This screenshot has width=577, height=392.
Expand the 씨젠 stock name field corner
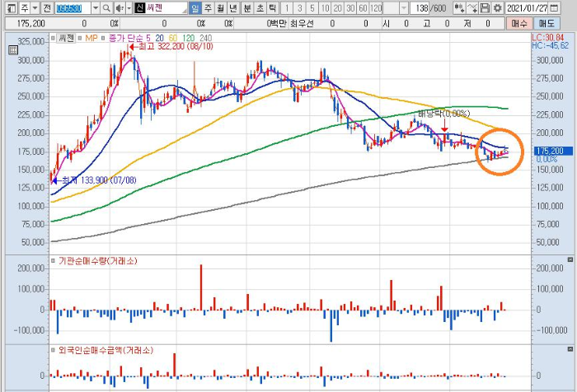(184, 11)
